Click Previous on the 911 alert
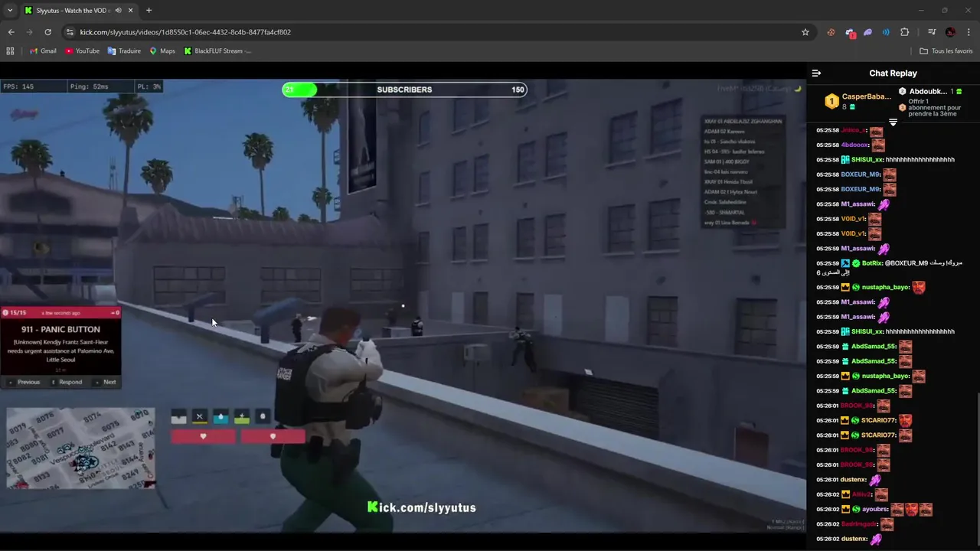 click(24, 382)
